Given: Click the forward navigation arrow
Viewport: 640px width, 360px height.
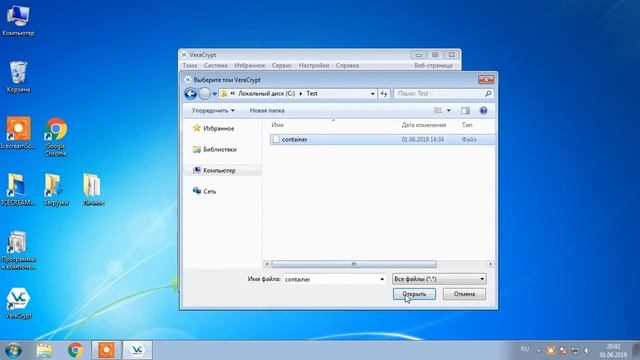Looking at the screenshot, I should click(x=204, y=94).
